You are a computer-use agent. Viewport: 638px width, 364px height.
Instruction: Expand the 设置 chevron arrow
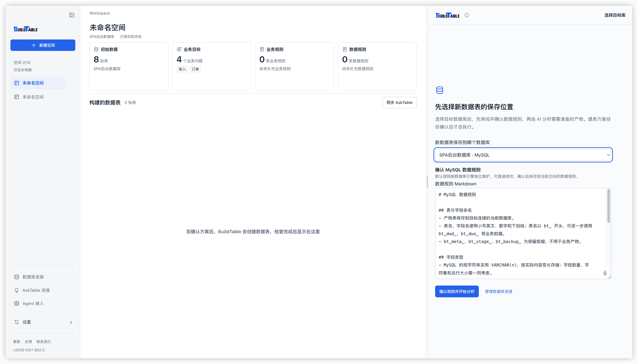pos(71,322)
